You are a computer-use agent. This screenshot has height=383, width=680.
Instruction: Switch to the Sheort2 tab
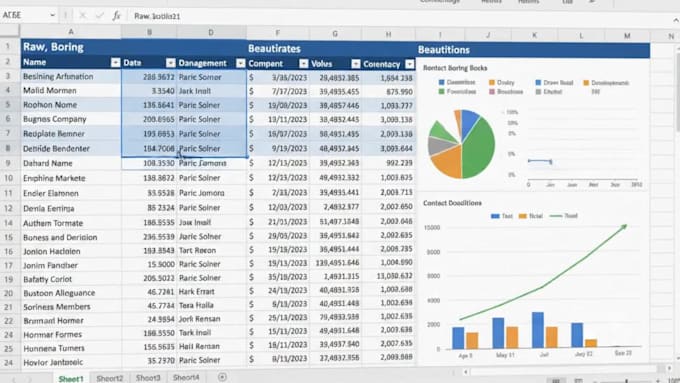(110, 378)
